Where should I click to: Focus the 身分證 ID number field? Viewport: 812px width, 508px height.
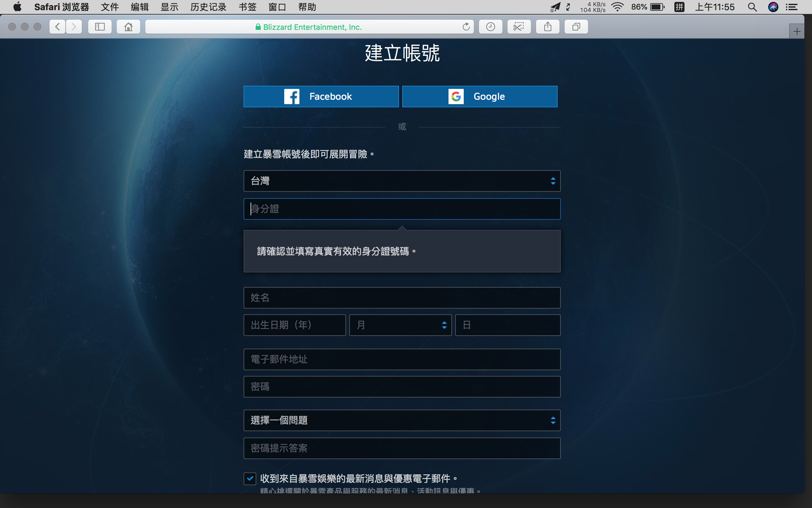pos(402,209)
